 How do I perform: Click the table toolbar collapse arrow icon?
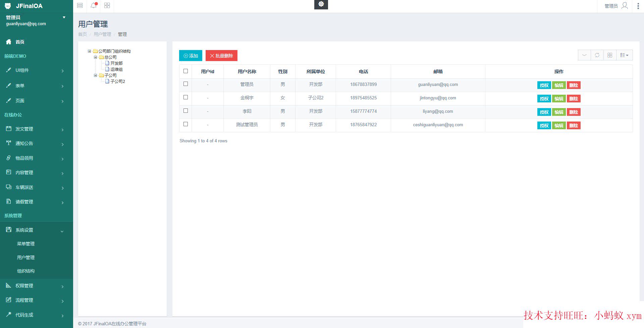point(584,55)
